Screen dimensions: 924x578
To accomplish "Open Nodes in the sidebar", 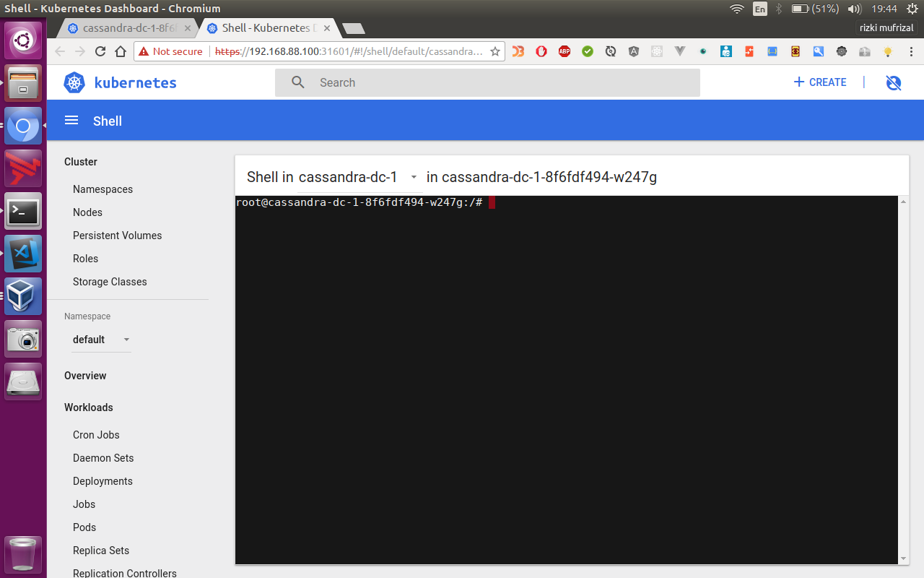I will 87,212.
